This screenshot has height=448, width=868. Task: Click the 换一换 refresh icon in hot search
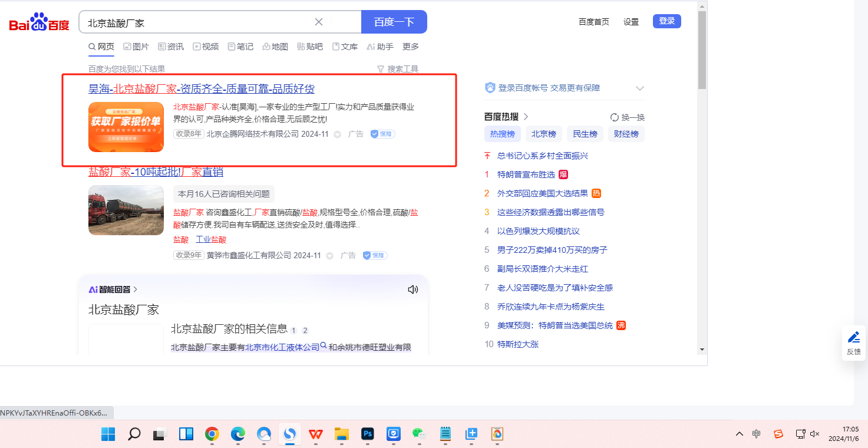tap(615, 117)
